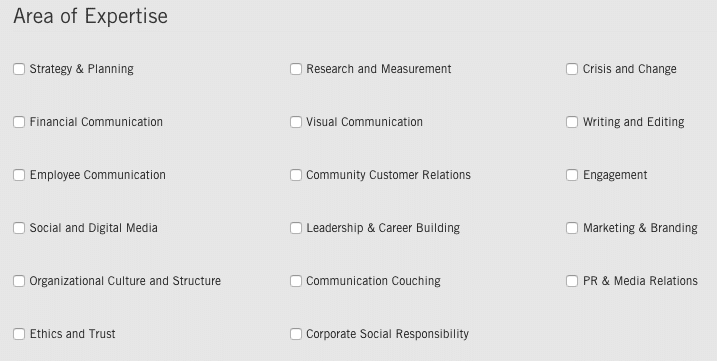Check the Strategy & Planning checkbox

pos(19,69)
